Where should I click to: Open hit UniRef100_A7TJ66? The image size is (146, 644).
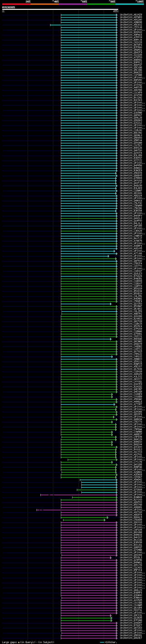(x=131, y=254)
